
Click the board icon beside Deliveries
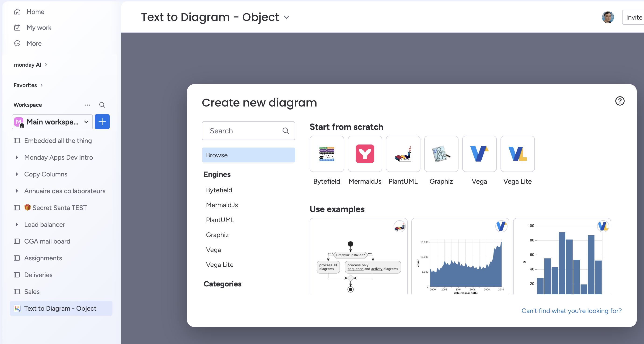(x=17, y=275)
